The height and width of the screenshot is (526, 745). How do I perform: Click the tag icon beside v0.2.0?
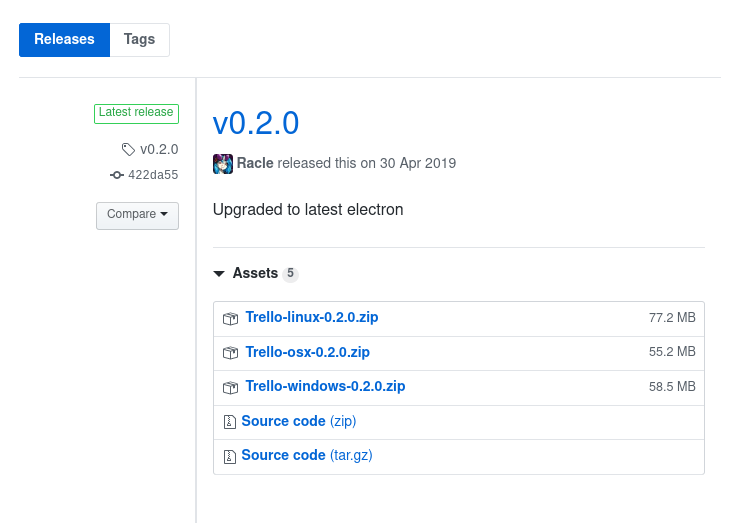pyautogui.click(x=128, y=150)
